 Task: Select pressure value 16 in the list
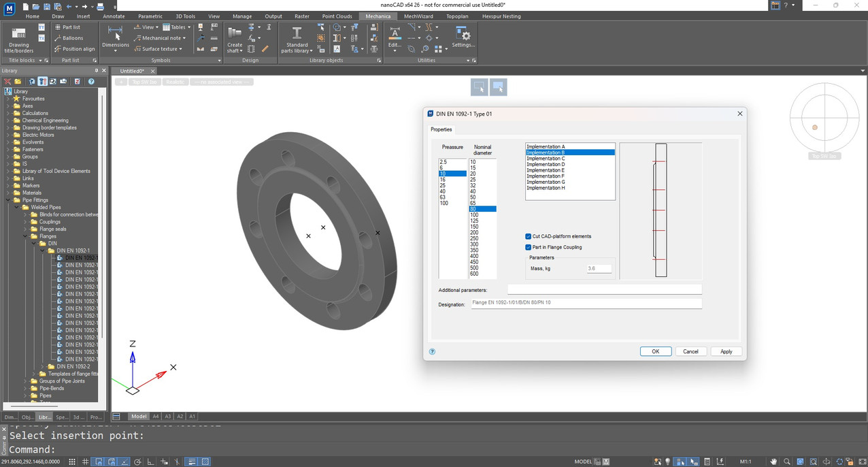[452, 180]
